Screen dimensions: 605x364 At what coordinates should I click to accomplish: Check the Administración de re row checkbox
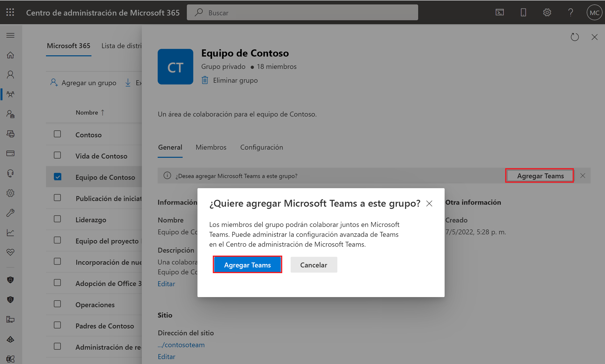57,346
